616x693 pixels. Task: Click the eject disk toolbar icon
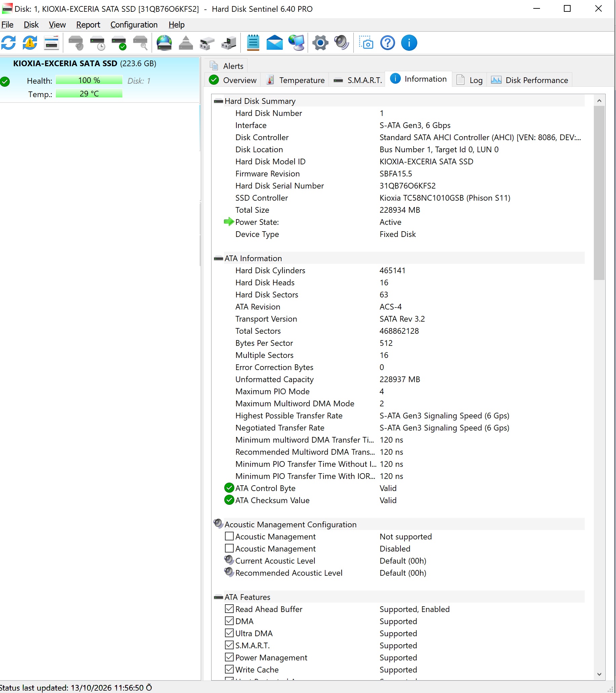(186, 43)
